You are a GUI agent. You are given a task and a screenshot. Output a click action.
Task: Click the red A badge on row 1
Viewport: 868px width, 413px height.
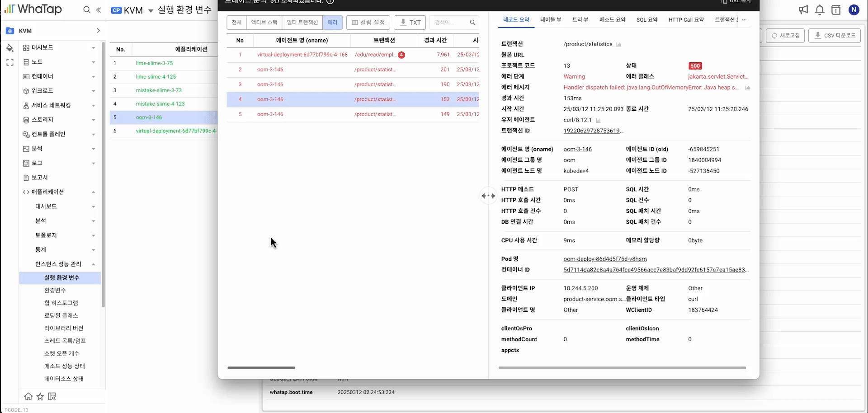[401, 55]
